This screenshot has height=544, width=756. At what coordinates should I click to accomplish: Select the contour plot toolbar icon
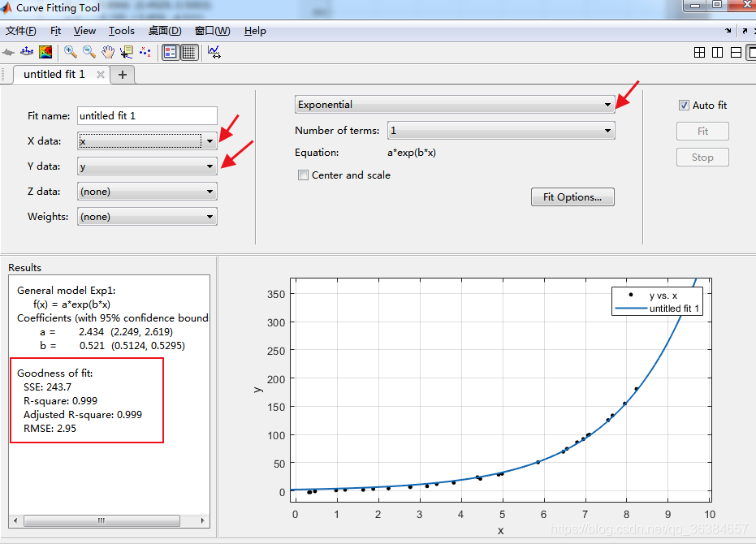point(45,52)
